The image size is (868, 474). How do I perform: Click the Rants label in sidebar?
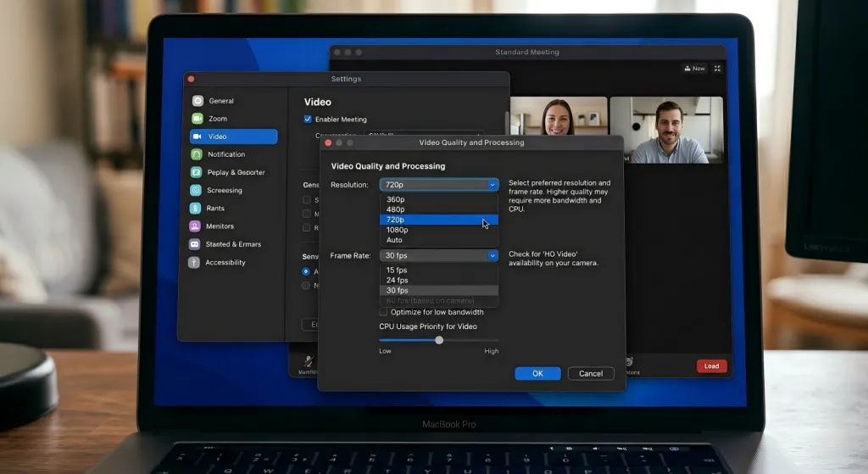coord(215,209)
